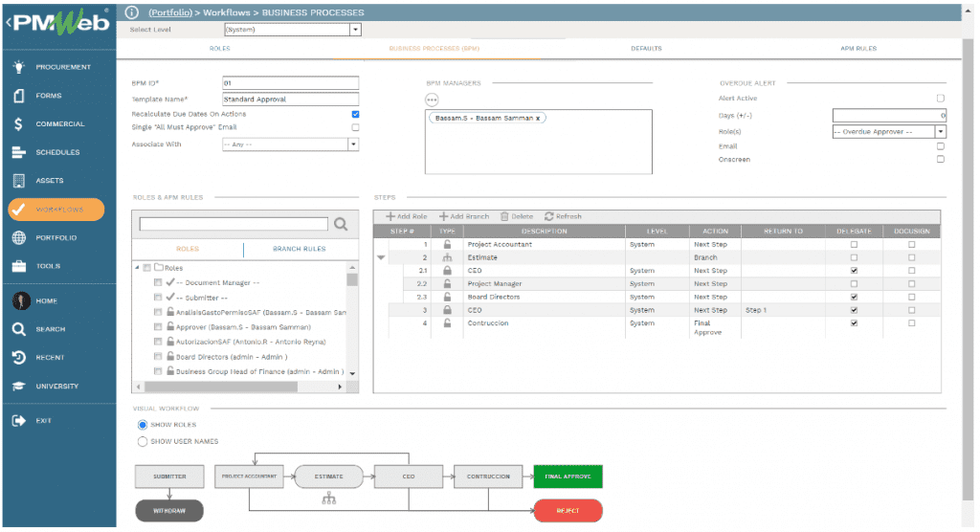The height and width of the screenshot is (532, 980).
Task: Toggle Recalculate Due Dates On Actions checkbox
Action: 355,115
